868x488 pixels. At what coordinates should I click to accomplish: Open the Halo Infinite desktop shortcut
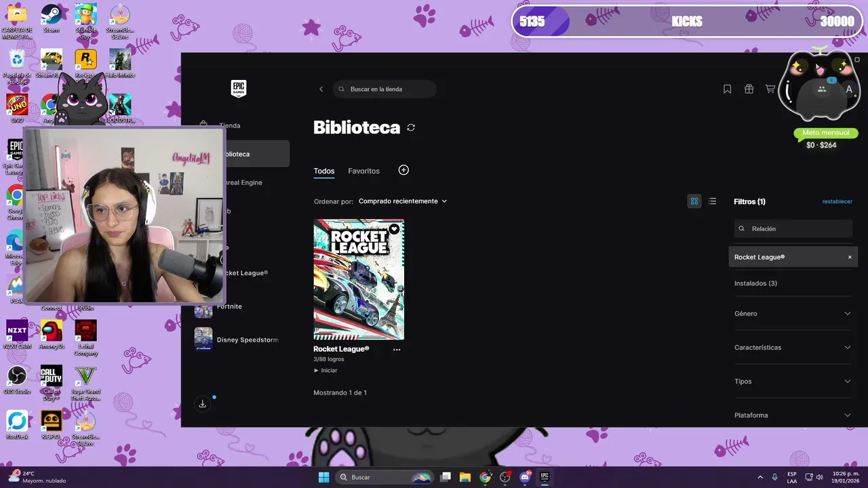tap(120, 64)
